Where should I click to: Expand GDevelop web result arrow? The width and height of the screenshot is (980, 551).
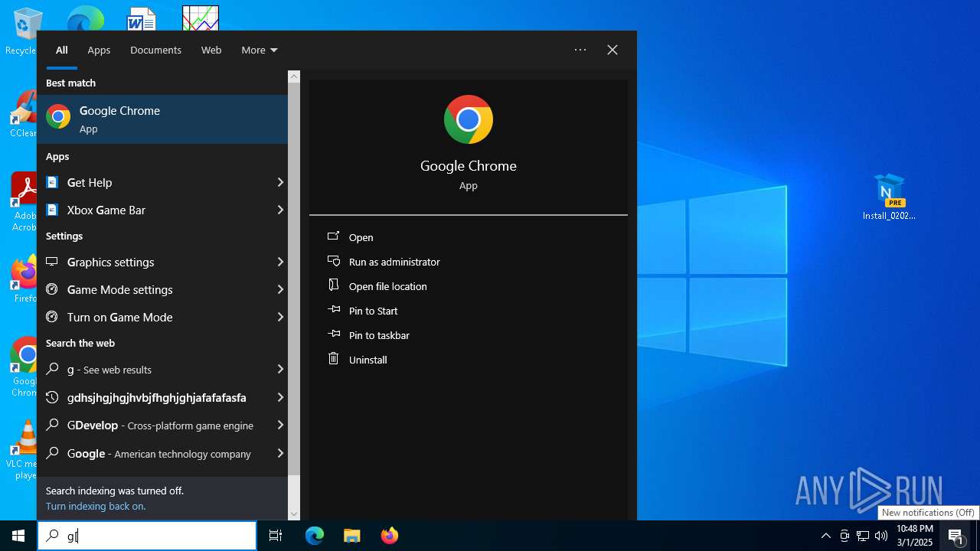280,425
